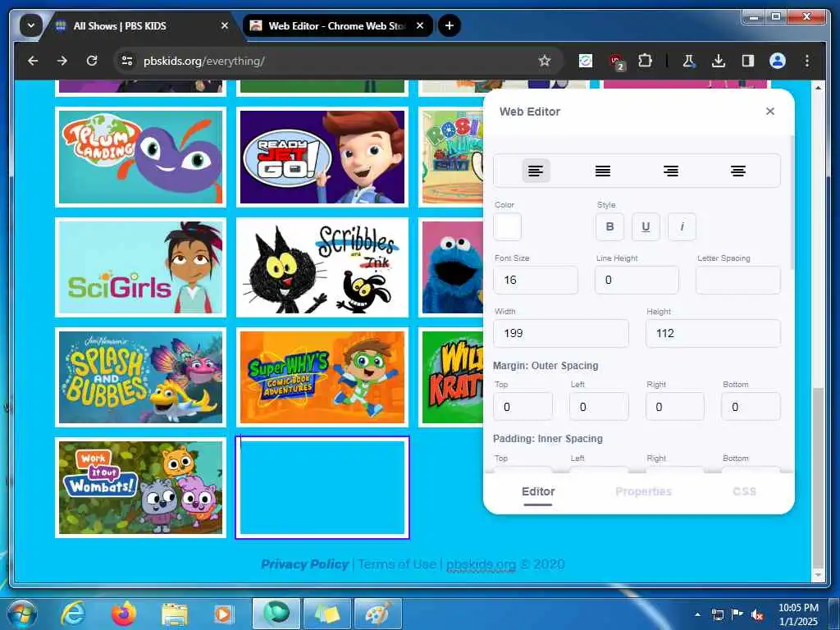Viewport: 840px width, 630px height.
Task: Open the Scribbles and Ink thumbnail
Action: point(322,267)
